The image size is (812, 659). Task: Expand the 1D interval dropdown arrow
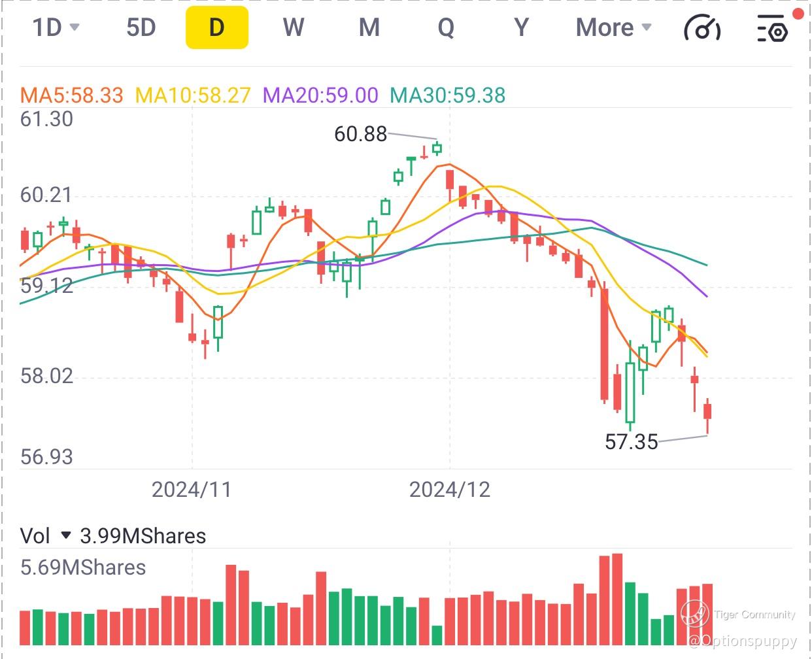pyautogui.click(x=74, y=27)
